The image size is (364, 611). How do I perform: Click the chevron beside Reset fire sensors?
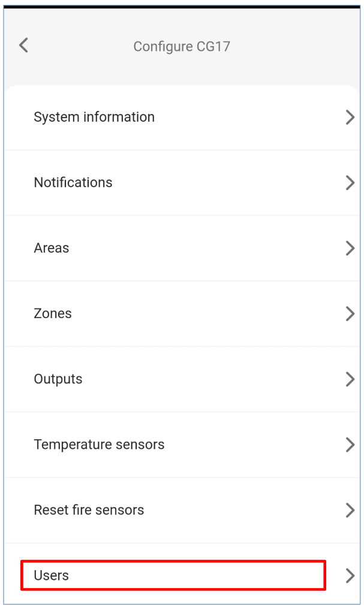click(x=350, y=511)
